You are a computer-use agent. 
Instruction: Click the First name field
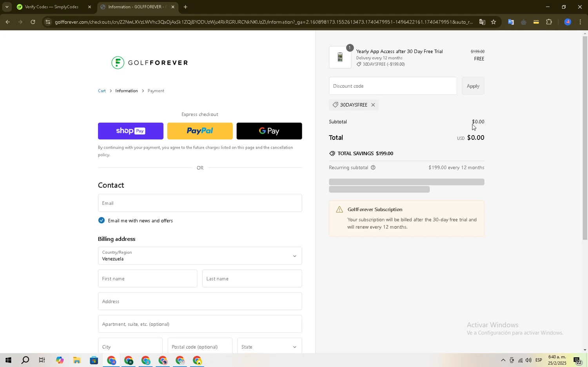coord(148,279)
